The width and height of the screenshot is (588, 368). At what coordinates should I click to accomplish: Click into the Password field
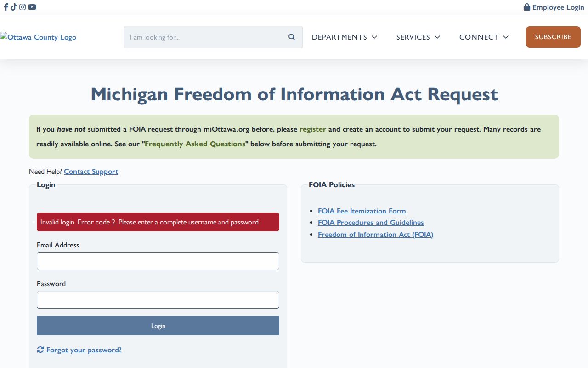[158, 299]
